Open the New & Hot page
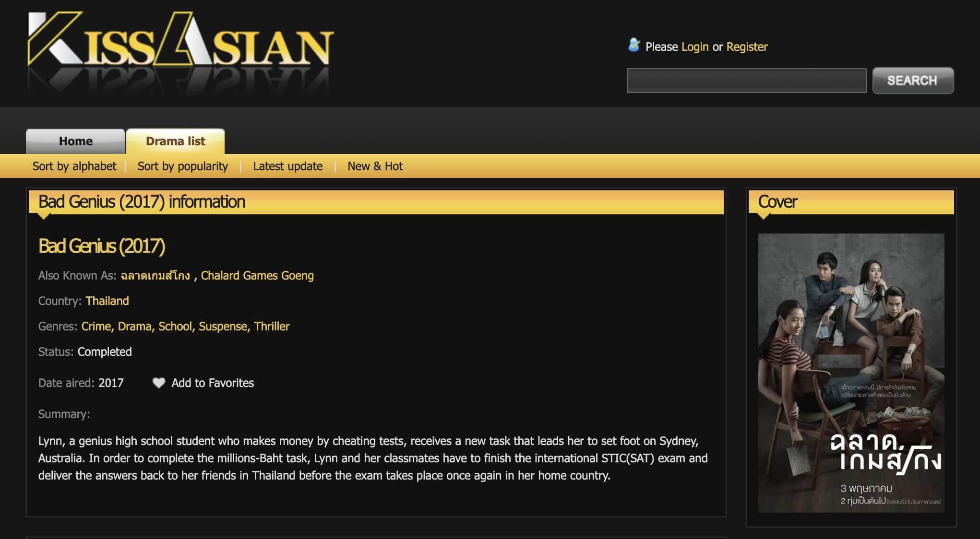 [375, 166]
